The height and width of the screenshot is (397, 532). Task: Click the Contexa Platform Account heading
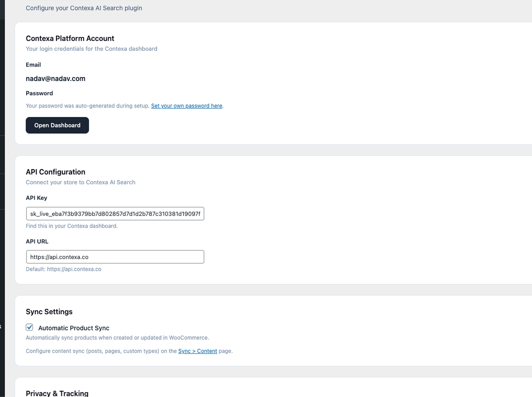[70, 38]
